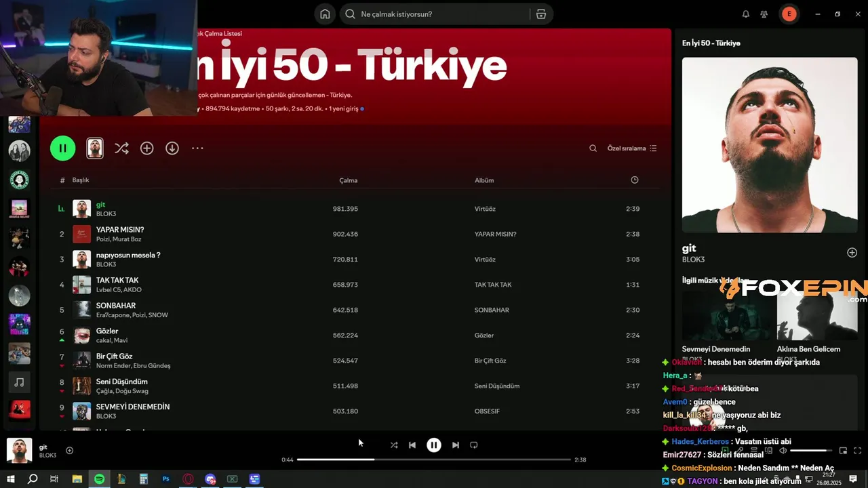Screen dimensions: 868x488
Task: Sort by the Başlık column header
Action: (x=81, y=180)
